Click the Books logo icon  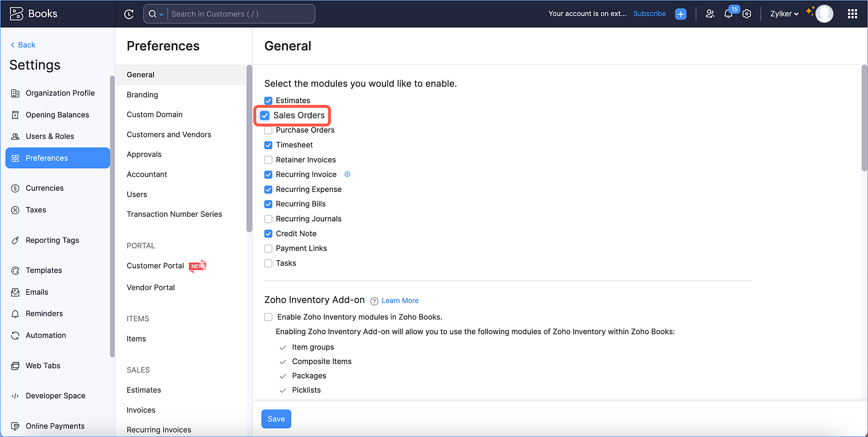point(16,14)
